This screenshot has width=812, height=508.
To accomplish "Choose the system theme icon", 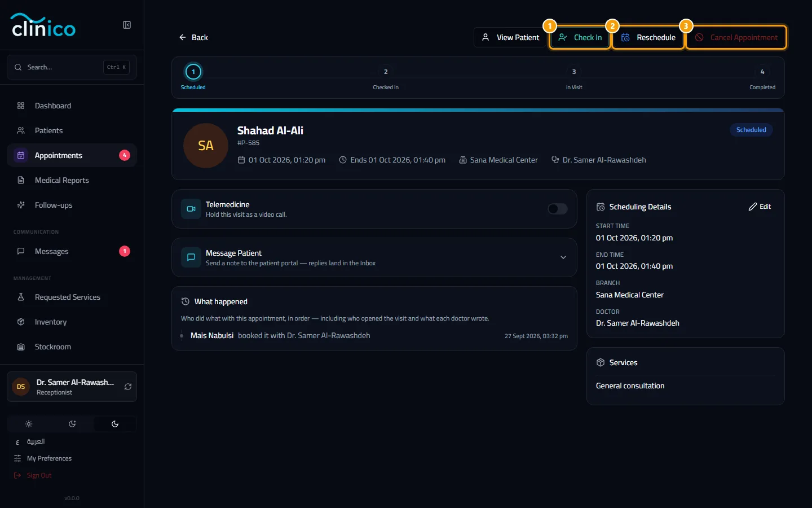I will pyautogui.click(x=72, y=424).
